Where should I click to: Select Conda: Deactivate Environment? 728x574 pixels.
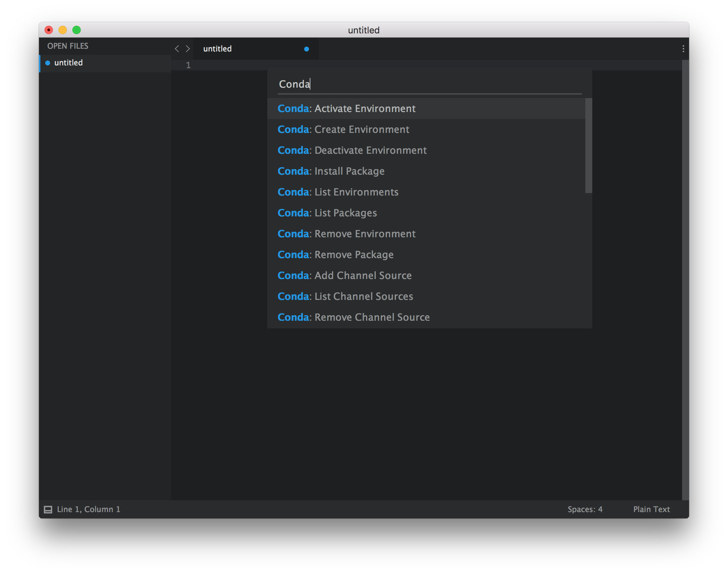351,150
